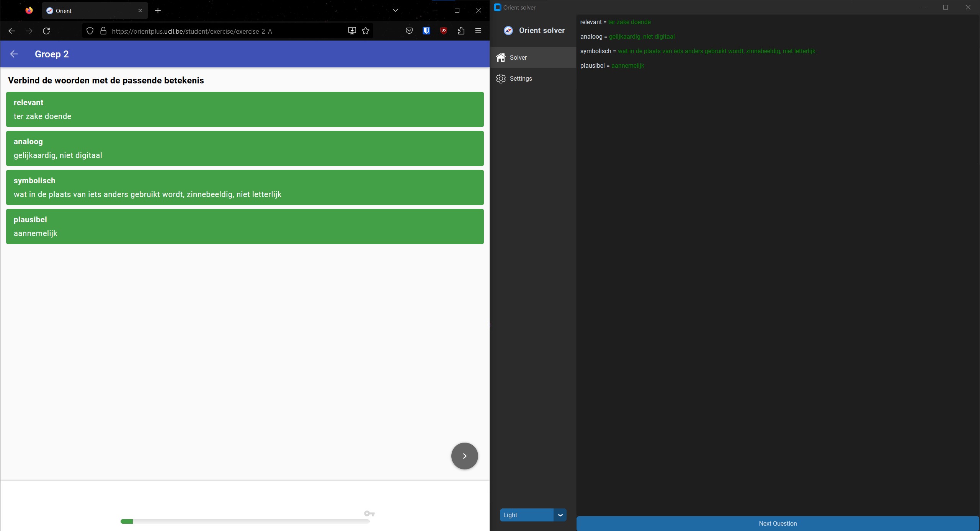980x531 pixels.
Task: Click the Next Question button
Action: coord(778,523)
